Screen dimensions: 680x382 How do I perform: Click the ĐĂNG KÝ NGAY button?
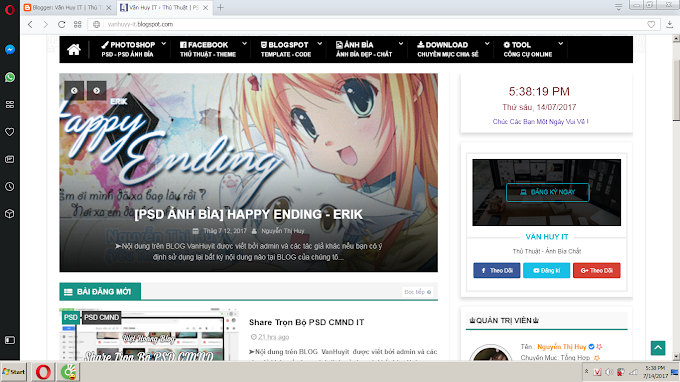coord(547,192)
